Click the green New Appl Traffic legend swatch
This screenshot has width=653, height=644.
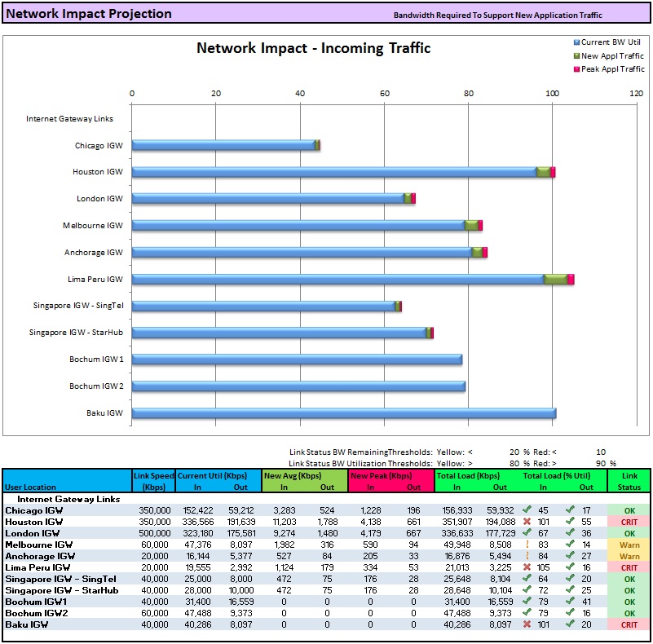[577, 56]
